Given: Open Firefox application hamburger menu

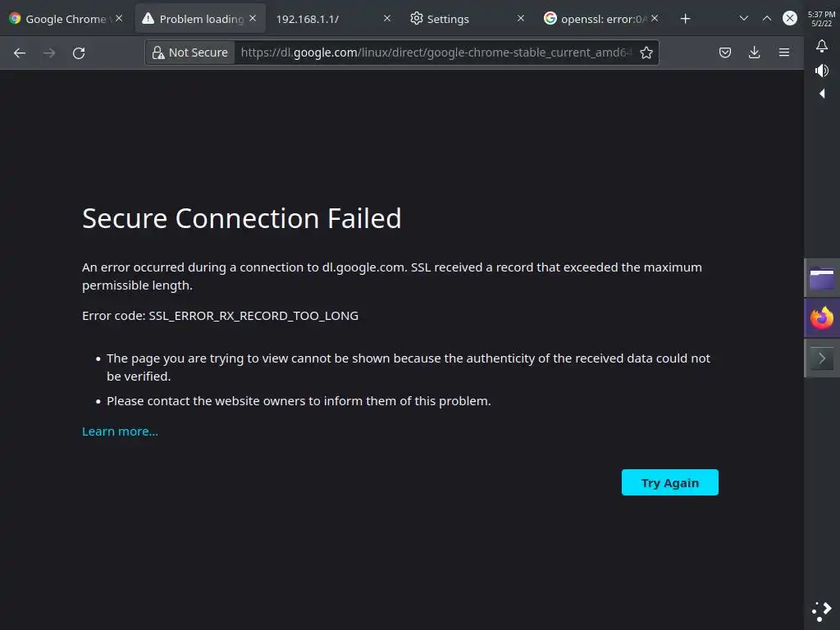Looking at the screenshot, I should [784, 52].
